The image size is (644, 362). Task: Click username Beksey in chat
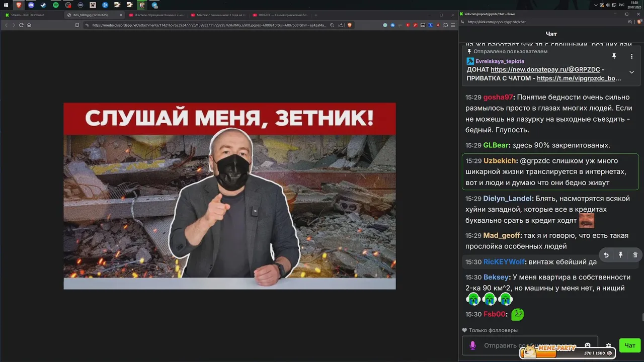pos(496,278)
